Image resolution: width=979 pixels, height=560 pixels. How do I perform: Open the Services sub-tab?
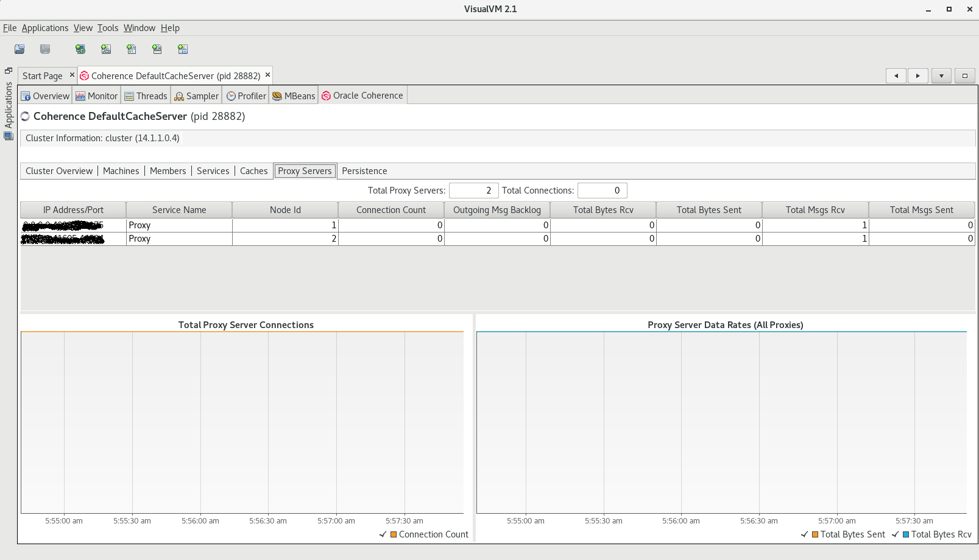pos(213,171)
